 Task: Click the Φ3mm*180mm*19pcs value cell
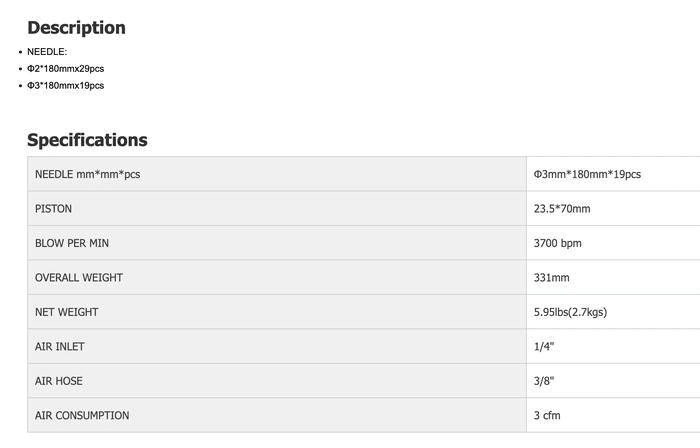click(x=587, y=174)
